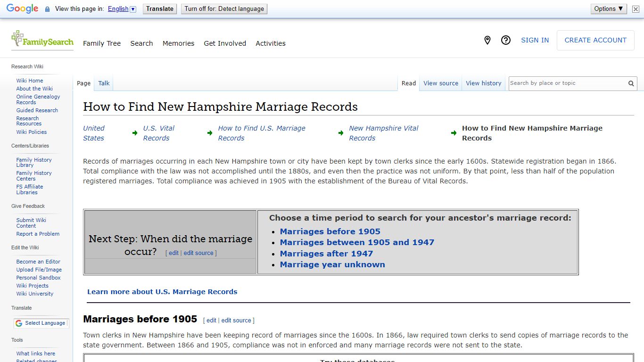
Task: Open the Memories menu
Action: coord(178,43)
